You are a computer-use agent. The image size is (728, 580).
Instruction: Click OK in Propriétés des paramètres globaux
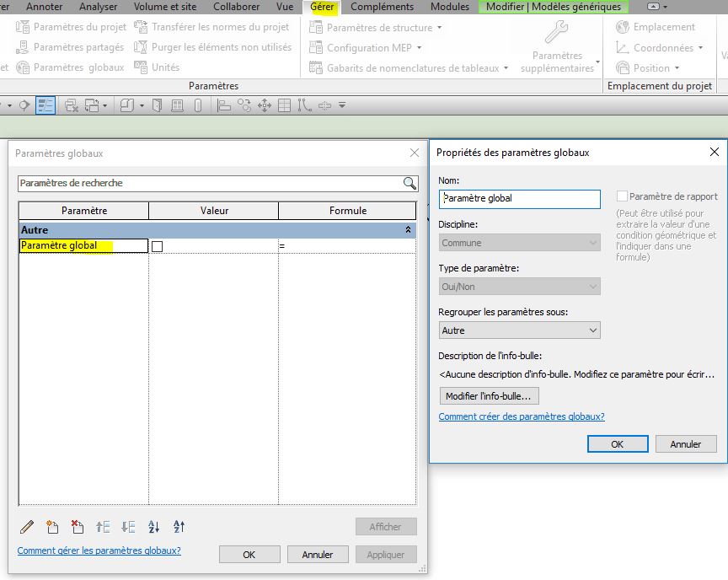pyautogui.click(x=618, y=444)
